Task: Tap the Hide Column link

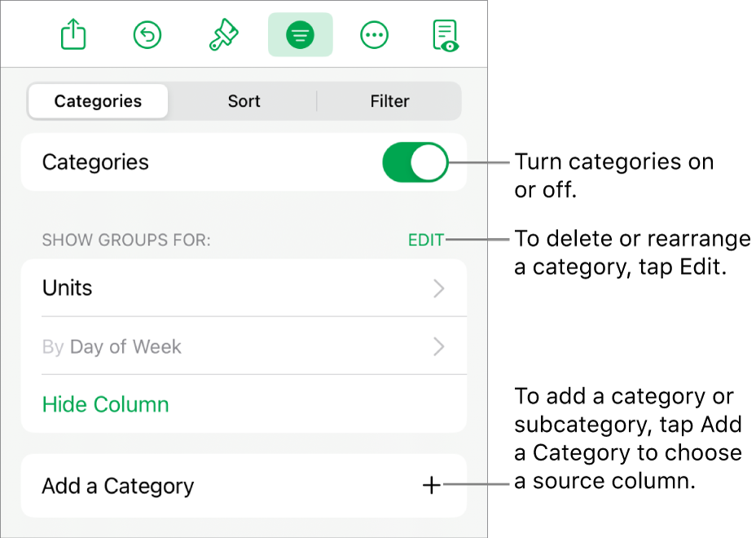Action: click(106, 404)
